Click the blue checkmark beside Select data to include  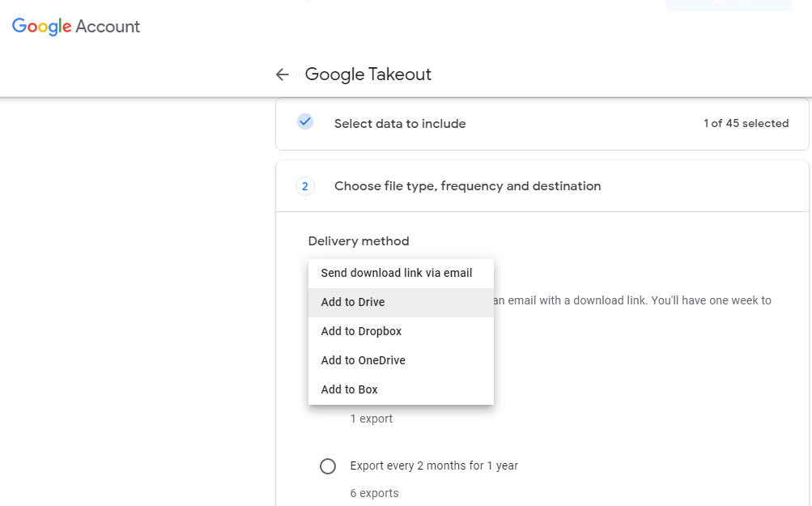click(x=305, y=122)
